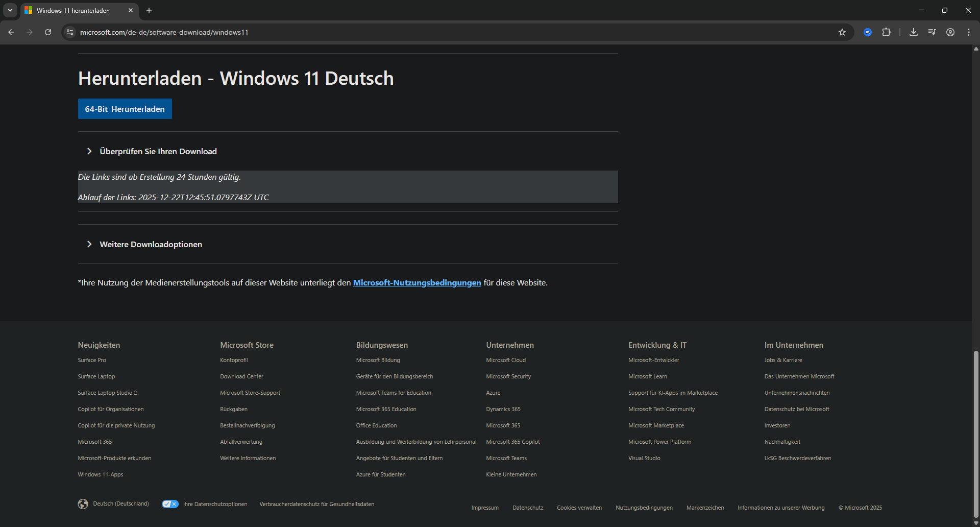
Task: Toggle Ihre Datenschutzoptionen privacy switch
Action: (169, 504)
